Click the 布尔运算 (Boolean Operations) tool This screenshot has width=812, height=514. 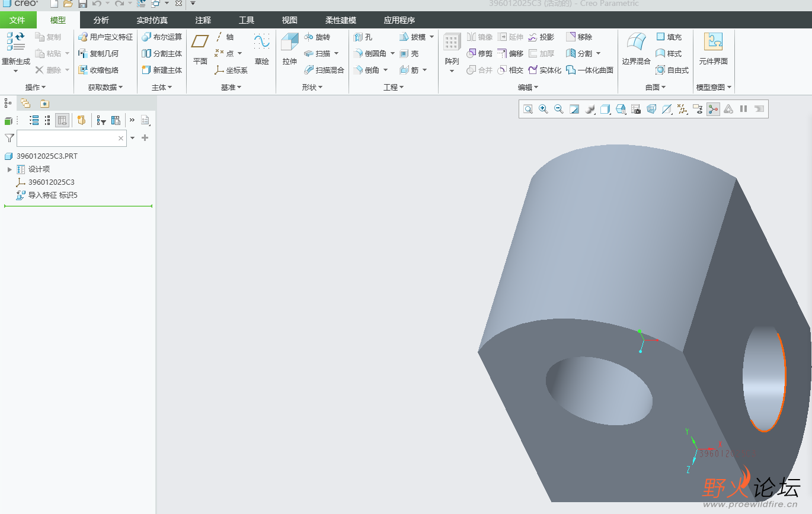point(162,37)
